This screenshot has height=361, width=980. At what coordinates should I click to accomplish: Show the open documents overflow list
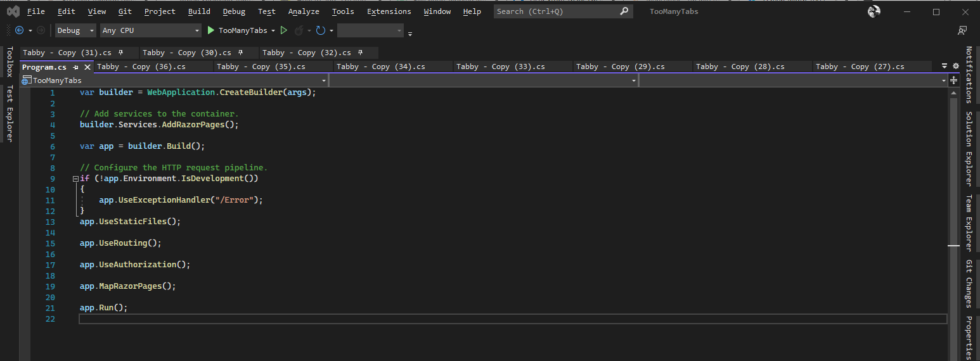tap(945, 66)
